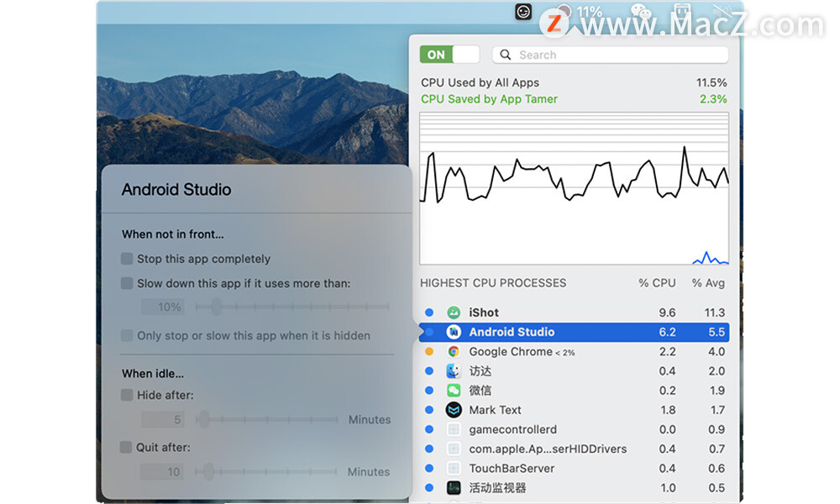The width and height of the screenshot is (840, 504).
Task: Click the Mark Text app icon
Action: pos(454,410)
